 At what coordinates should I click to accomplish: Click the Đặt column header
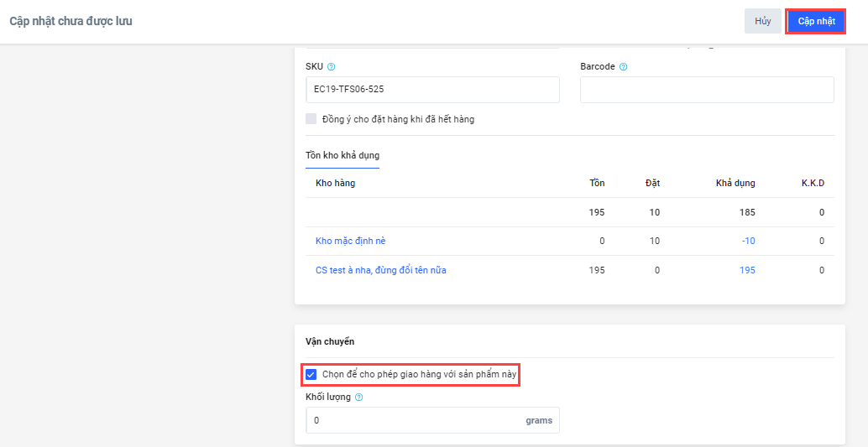pos(652,183)
